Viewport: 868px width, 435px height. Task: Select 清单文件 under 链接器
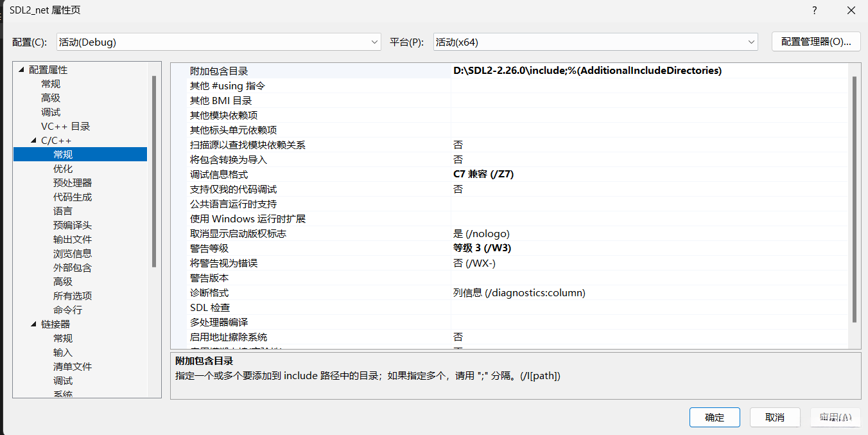point(73,367)
